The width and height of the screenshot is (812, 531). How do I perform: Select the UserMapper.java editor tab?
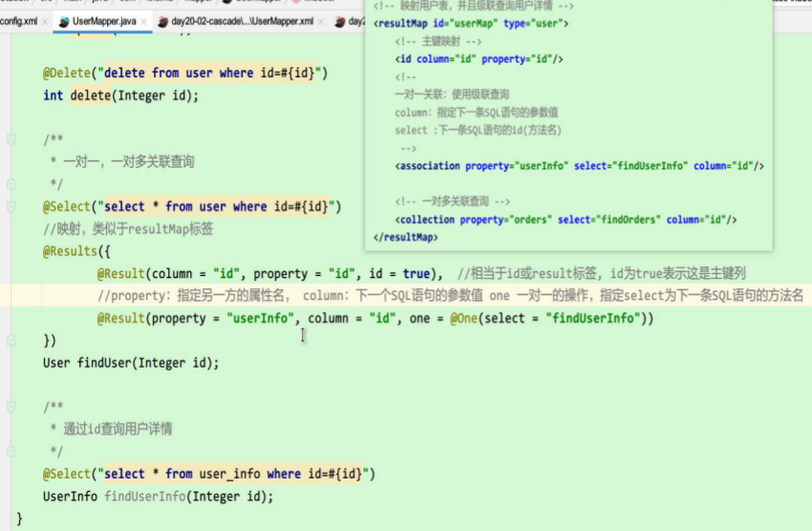pyautogui.click(x=104, y=21)
